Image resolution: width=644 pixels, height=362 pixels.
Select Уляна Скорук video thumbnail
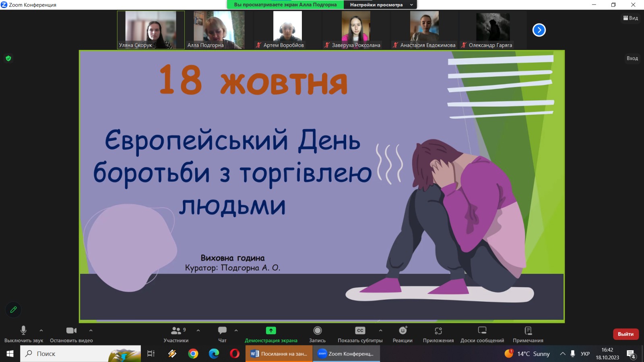point(151,30)
